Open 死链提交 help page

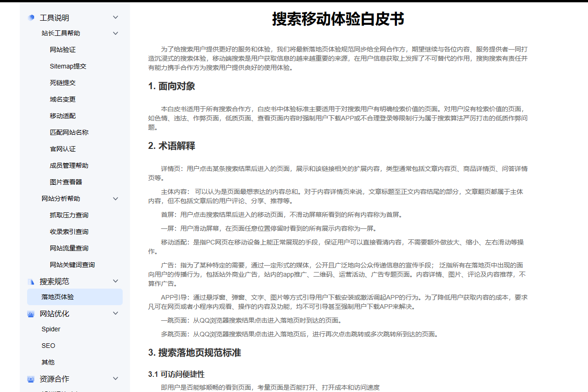(x=63, y=83)
